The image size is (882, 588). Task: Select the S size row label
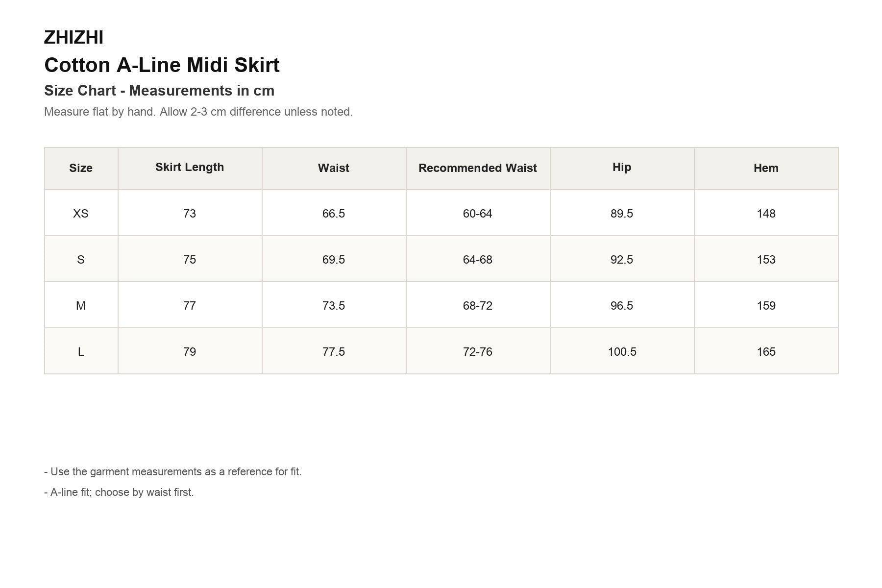pyautogui.click(x=81, y=259)
